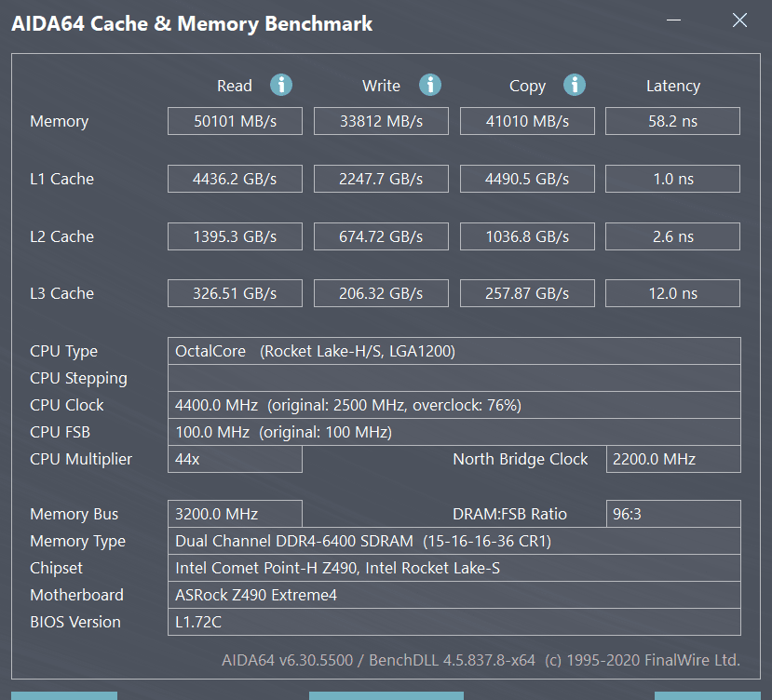Click the Memory Bus 3200.0 MHz field
Viewport: 772px width, 700px height.
[235, 514]
